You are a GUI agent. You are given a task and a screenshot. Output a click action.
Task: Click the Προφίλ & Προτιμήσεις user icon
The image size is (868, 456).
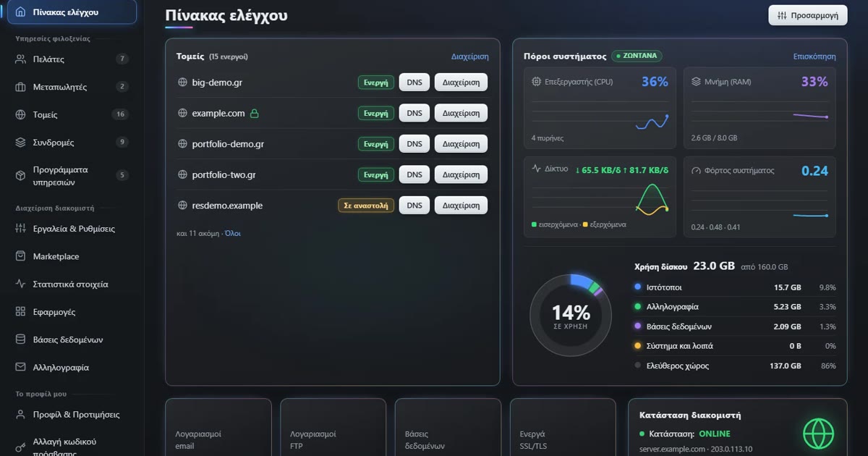20,415
